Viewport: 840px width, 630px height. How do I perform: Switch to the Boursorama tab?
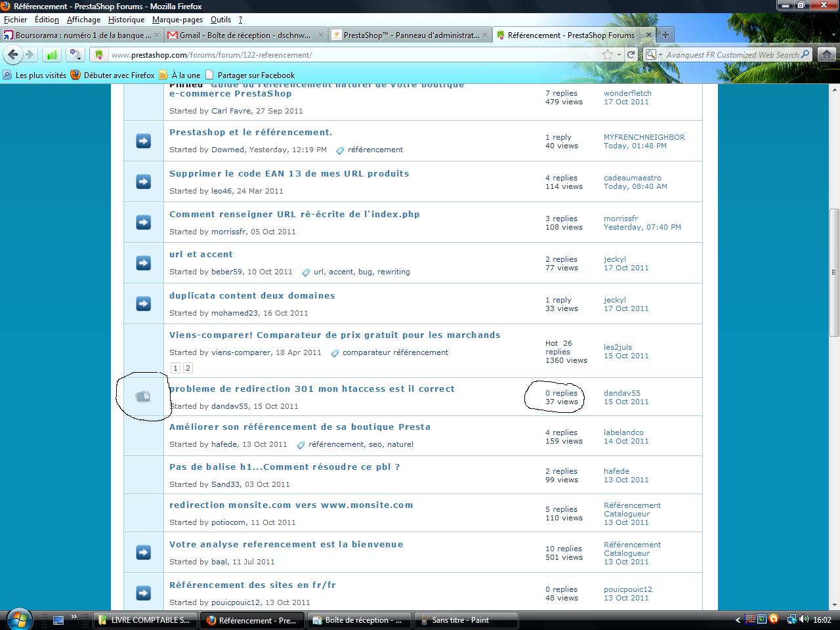(x=81, y=35)
